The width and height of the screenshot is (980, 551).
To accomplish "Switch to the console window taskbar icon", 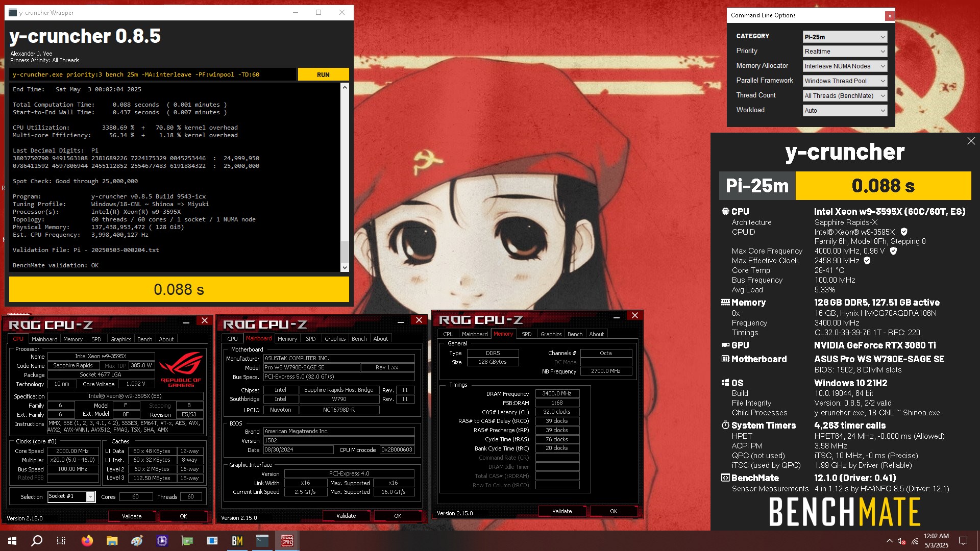I will pyautogui.click(x=262, y=541).
